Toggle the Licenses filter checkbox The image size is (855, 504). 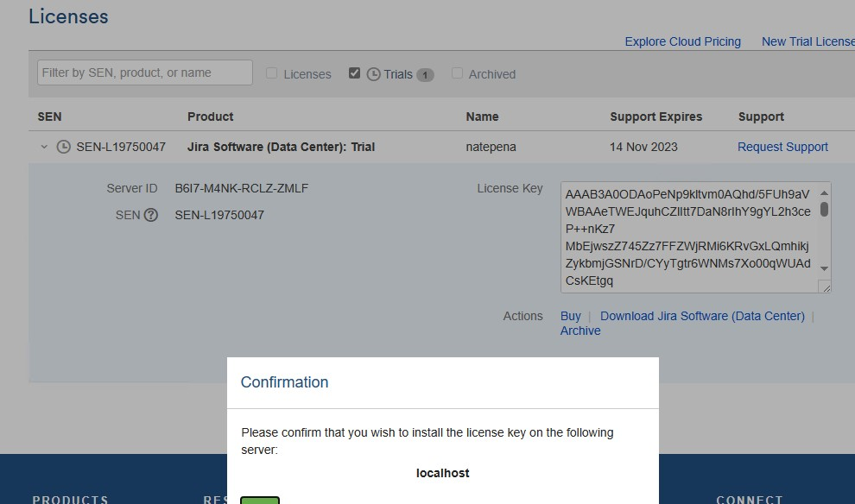[272, 73]
